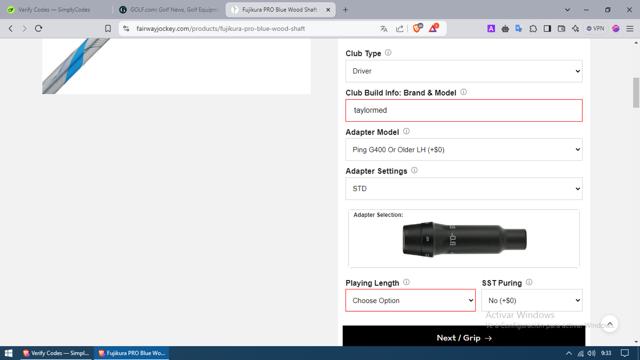
Task: Toggle the browser sidebar panel
Action: coord(547,29)
